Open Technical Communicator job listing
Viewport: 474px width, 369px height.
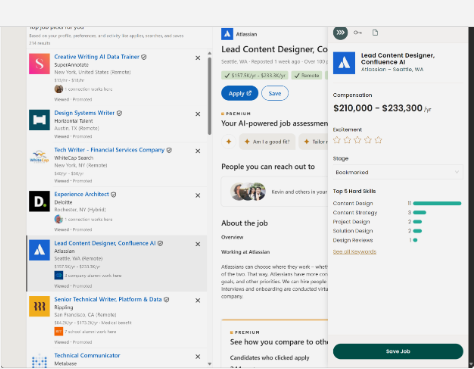(87, 355)
